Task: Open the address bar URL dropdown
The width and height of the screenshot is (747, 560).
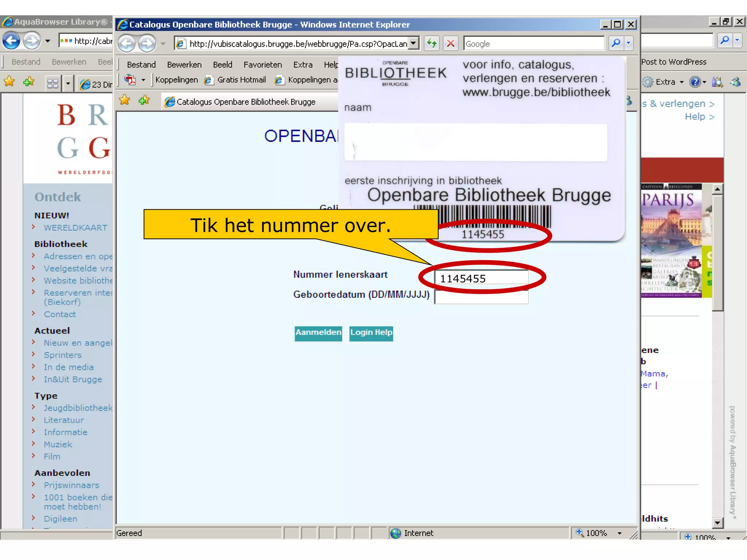Action: click(x=413, y=44)
